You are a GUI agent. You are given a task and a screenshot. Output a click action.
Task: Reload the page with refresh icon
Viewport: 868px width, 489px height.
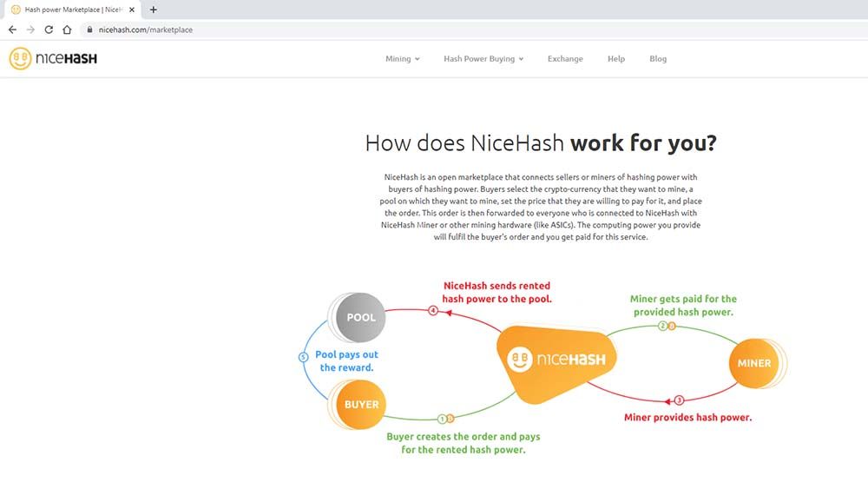49,30
